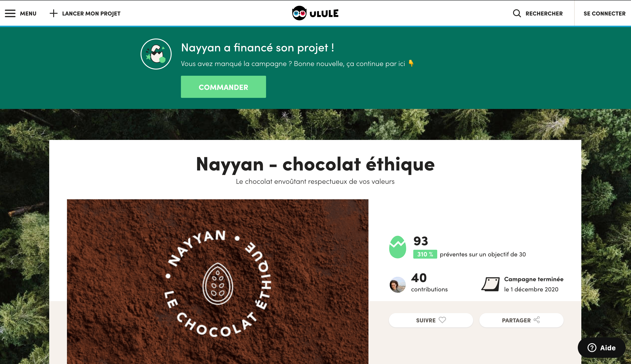Click the 310 % progress badge
631x364 pixels.
tap(425, 254)
